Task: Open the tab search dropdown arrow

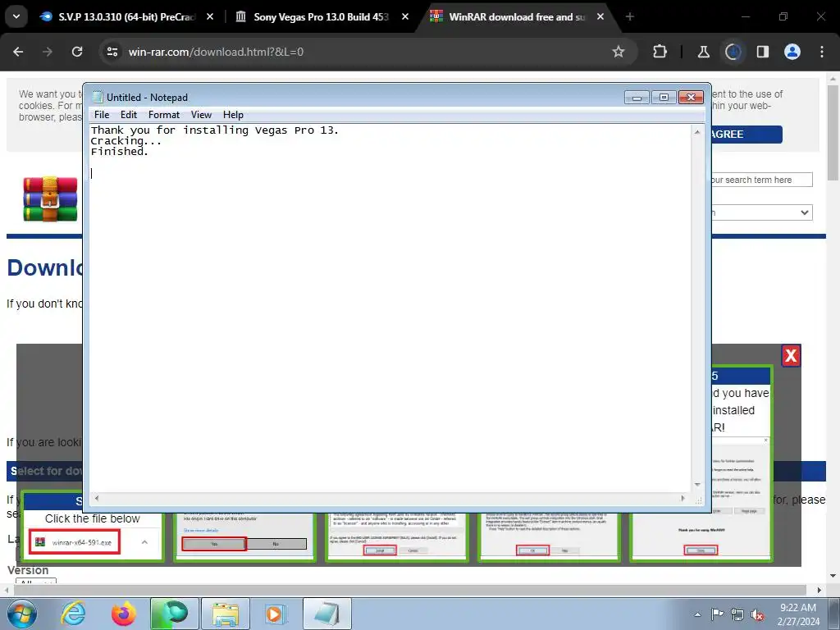Action: point(16,16)
